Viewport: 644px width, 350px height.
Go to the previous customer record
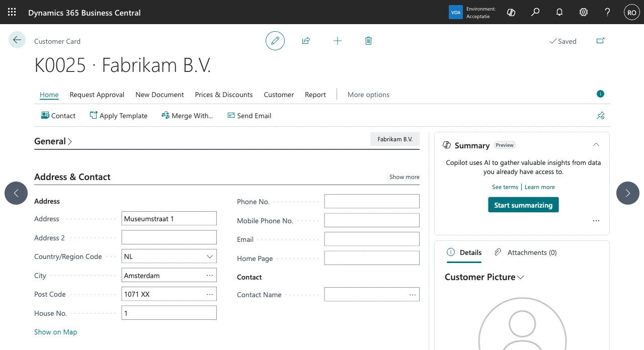(x=16, y=193)
